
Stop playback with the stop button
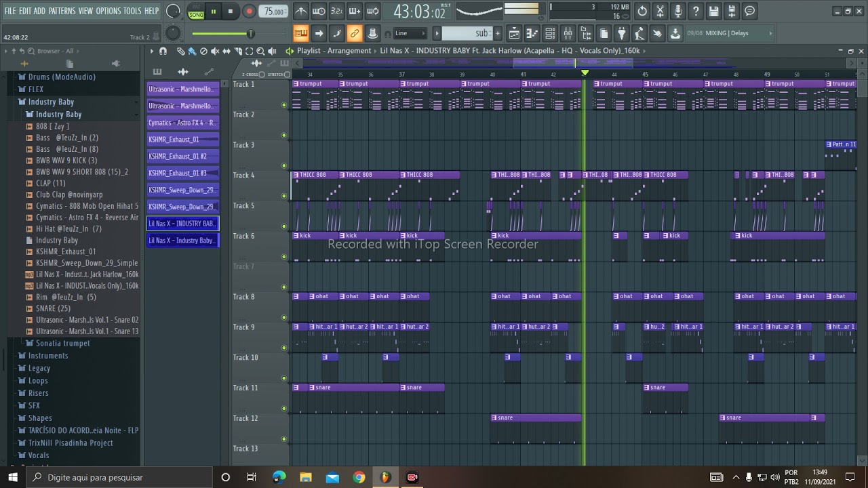[231, 12]
